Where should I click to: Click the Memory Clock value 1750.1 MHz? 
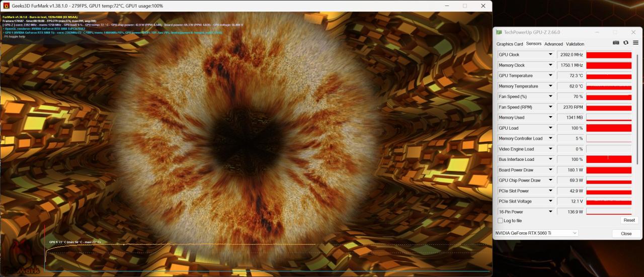(x=571, y=65)
